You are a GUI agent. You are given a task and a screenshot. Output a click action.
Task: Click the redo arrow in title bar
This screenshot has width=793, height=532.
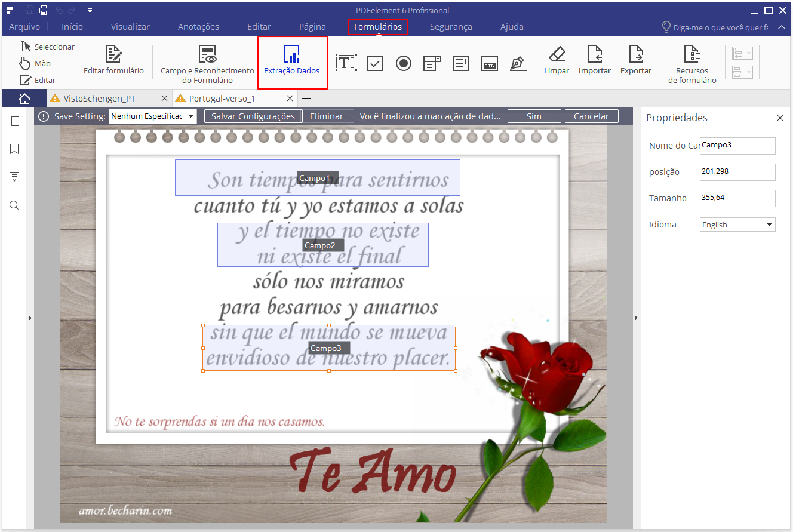[72, 10]
